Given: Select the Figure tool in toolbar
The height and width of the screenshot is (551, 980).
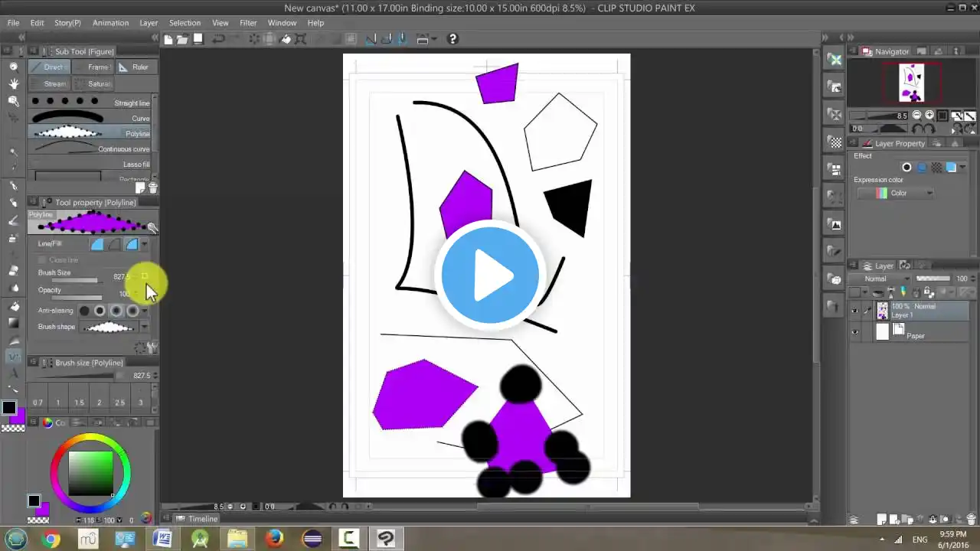Looking at the screenshot, I should coord(13,357).
